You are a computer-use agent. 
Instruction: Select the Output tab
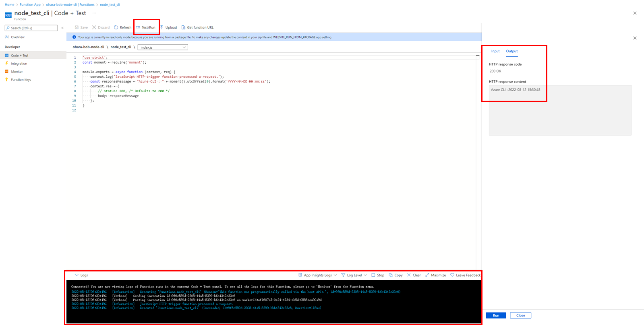512,51
